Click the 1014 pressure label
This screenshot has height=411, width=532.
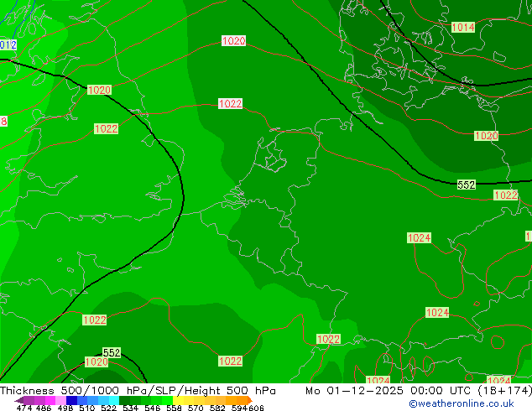(x=463, y=28)
